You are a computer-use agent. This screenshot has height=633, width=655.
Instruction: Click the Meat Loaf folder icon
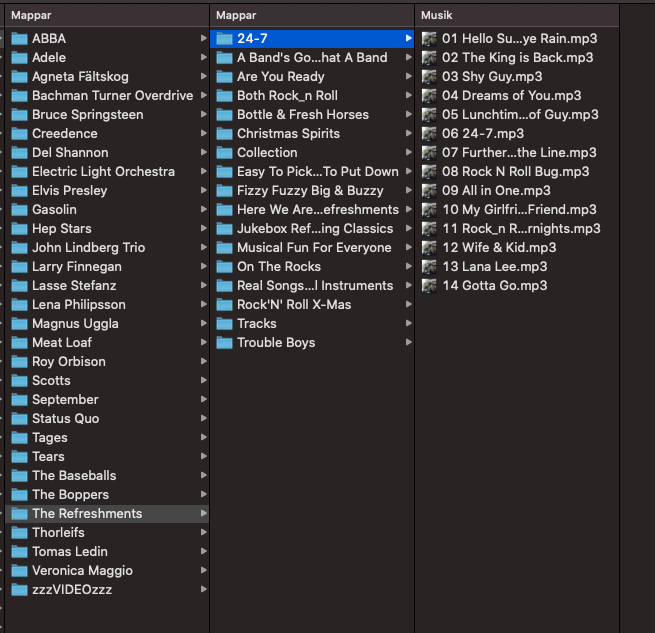tap(19, 343)
